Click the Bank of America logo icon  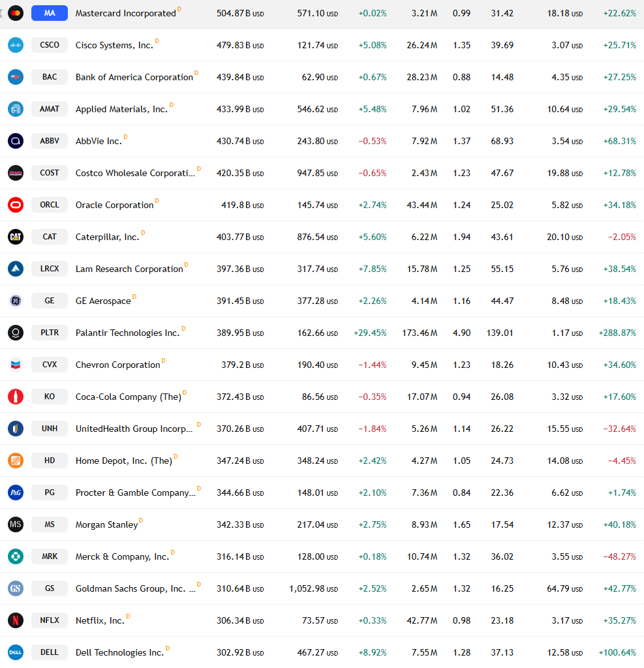[16, 77]
